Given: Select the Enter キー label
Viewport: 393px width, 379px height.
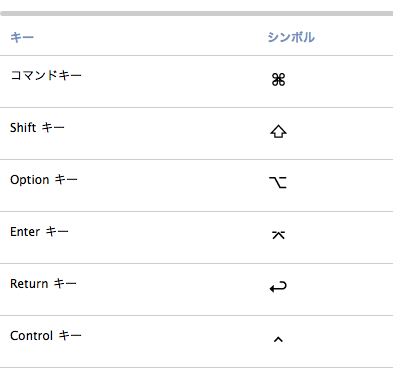Looking at the screenshot, I should click(39, 231).
